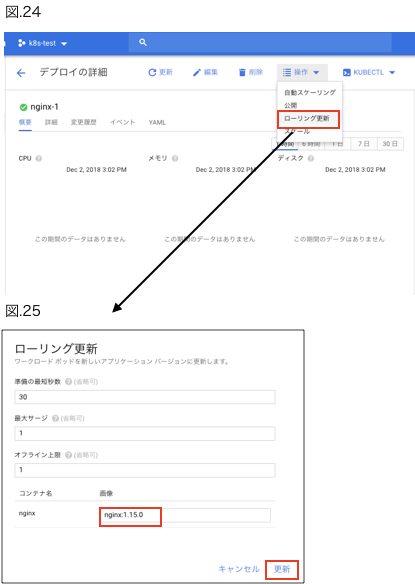Click the help icon next to CPU
415x584 pixels.
tap(38, 158)
